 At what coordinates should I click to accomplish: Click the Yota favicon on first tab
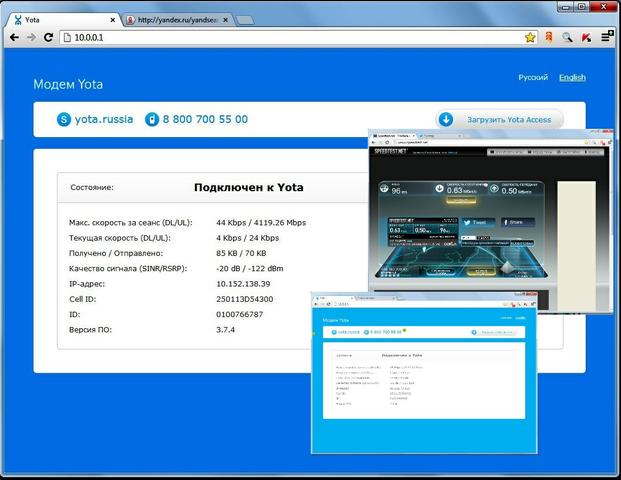click(x=18, y=20)
